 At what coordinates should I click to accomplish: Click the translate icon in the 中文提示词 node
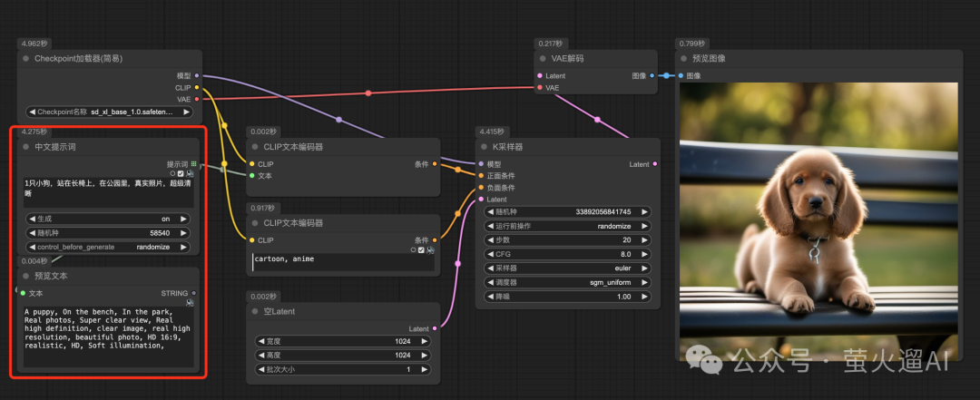coord(190,173)
